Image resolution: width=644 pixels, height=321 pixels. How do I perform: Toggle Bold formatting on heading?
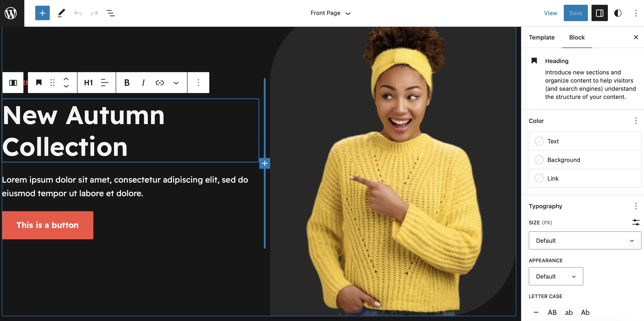(x=127, y=82)
